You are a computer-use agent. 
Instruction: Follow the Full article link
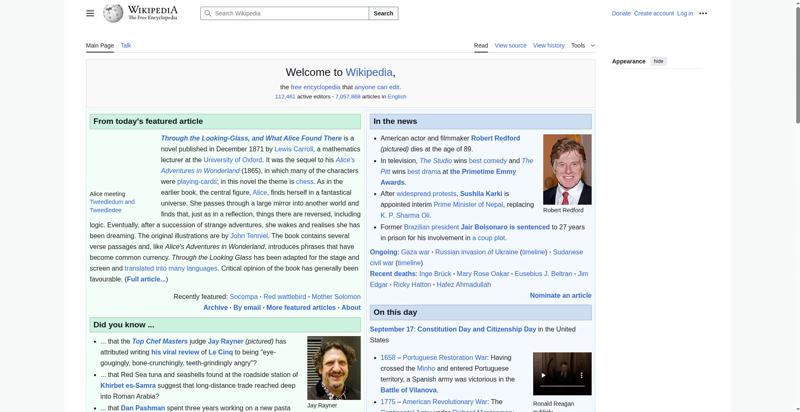click(x=146, y=279)
